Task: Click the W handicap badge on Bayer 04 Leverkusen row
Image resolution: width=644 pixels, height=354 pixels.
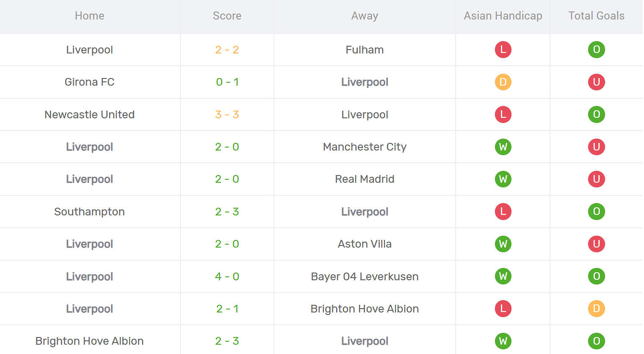Action: click(503, 276)
